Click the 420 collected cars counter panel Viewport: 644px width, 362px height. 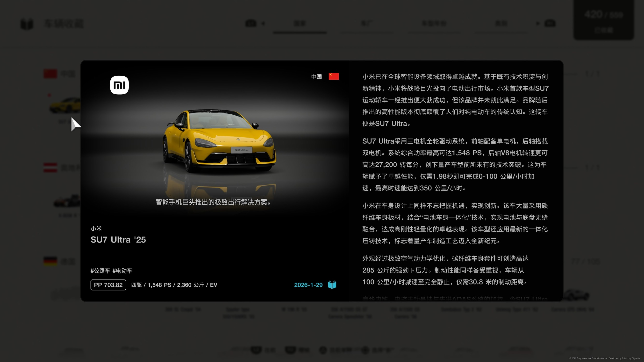pyautogui.click(x=603, y=20)
